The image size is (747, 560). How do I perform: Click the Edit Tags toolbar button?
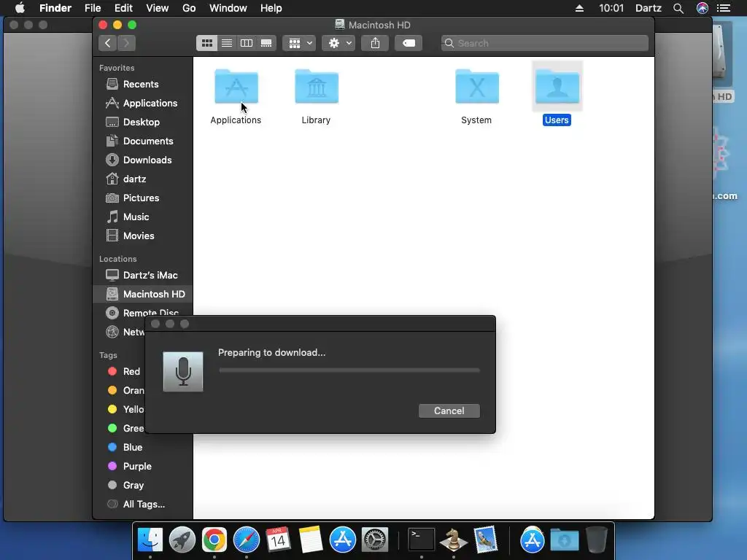(409, 43)
